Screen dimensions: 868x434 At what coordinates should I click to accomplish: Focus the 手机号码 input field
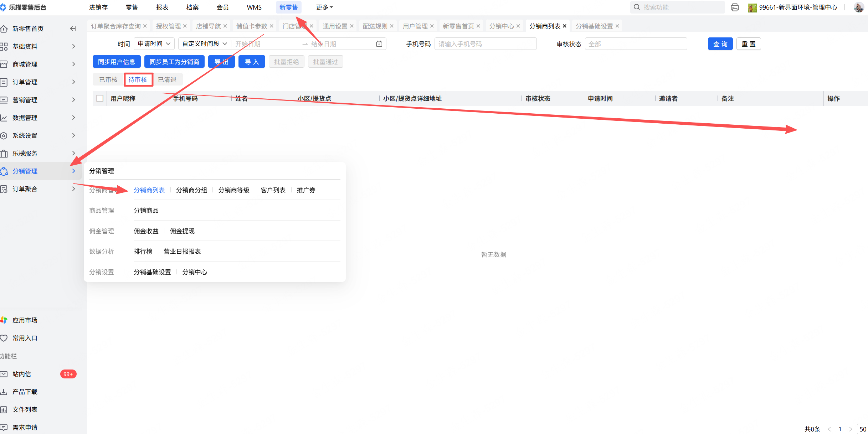[485, 44]
